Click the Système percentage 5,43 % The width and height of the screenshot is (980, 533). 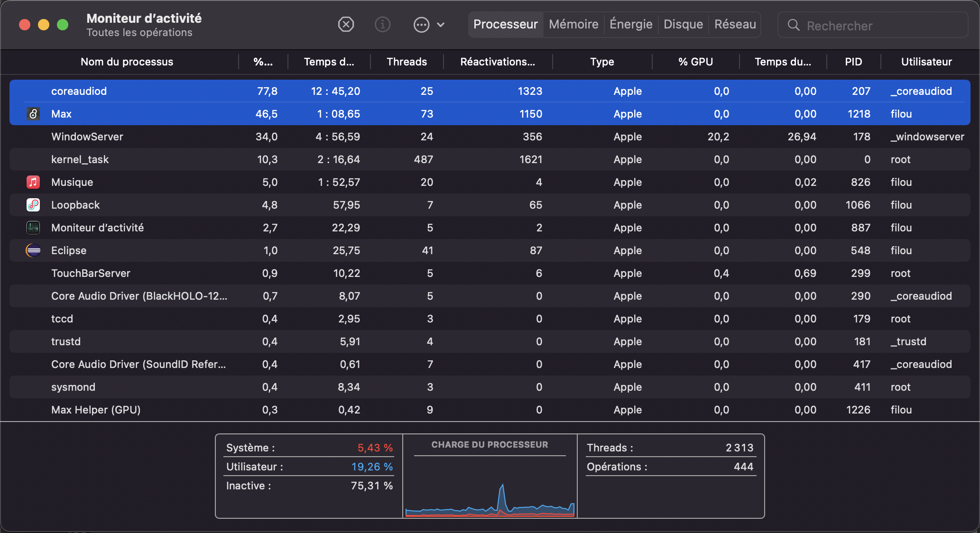(x=375, y=448)
